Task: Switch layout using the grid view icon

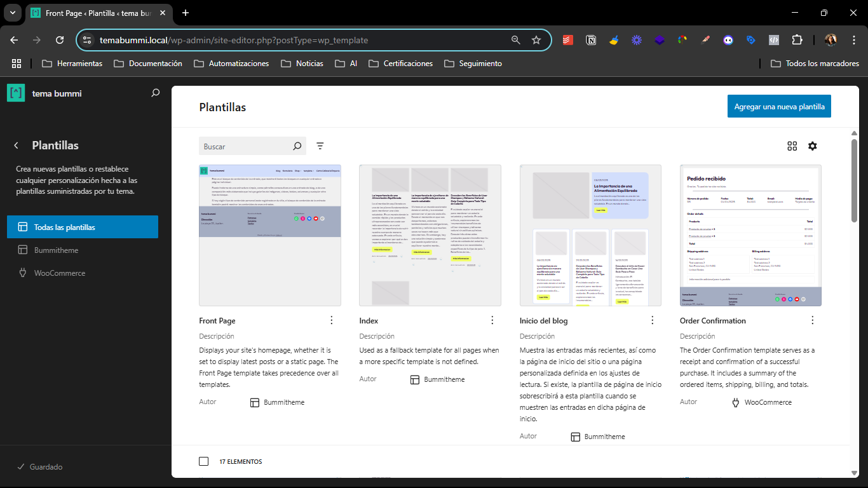Action: [x=792, y=146]
